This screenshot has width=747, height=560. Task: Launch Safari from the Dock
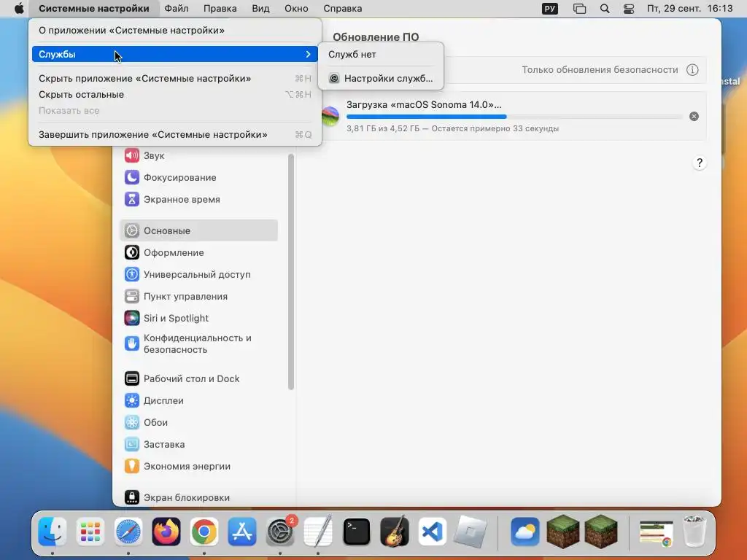128,532
